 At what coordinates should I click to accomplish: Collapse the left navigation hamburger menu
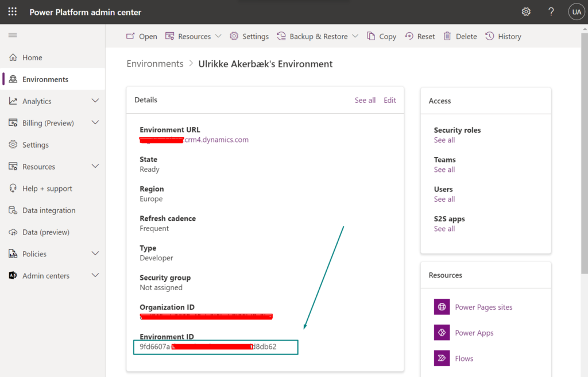(13, 35)
